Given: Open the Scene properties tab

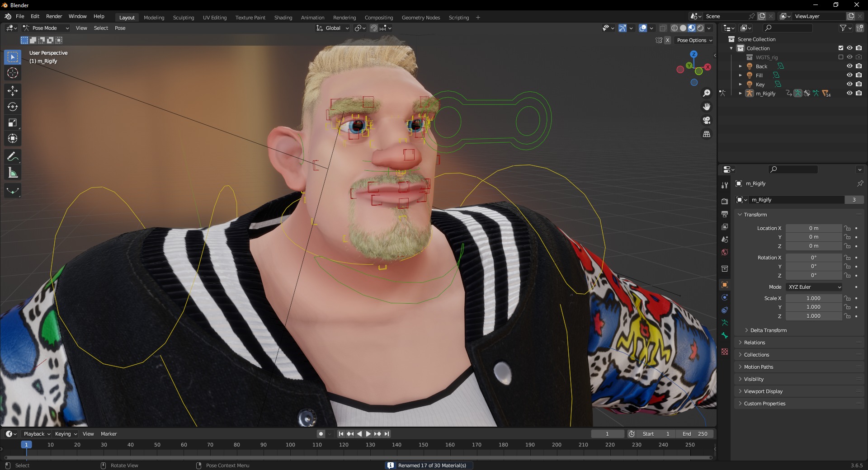Looking at the screenshot, I should tap(725, 239).
